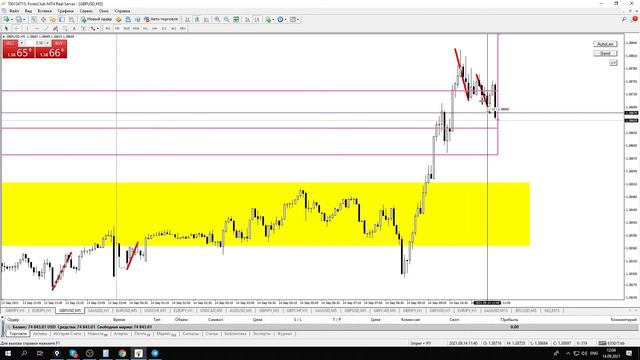Image resolution: width=640 pixels, height=360 pixels.
Task: Switch timeframe to M30
Action: coord(136,28)
